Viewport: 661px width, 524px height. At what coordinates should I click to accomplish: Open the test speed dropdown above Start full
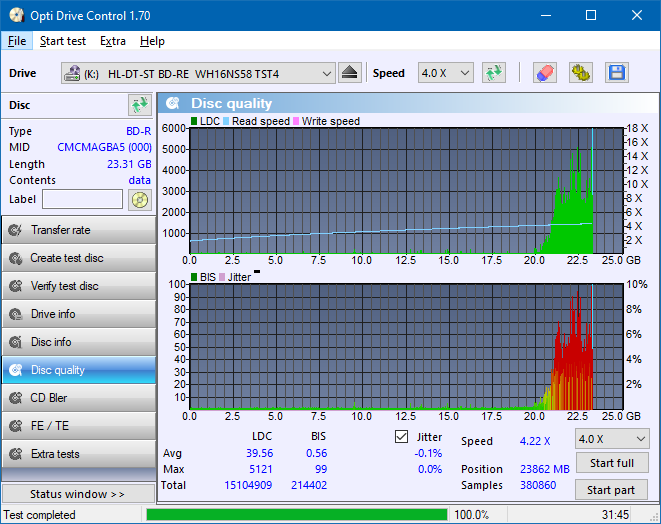click(612, 439)
